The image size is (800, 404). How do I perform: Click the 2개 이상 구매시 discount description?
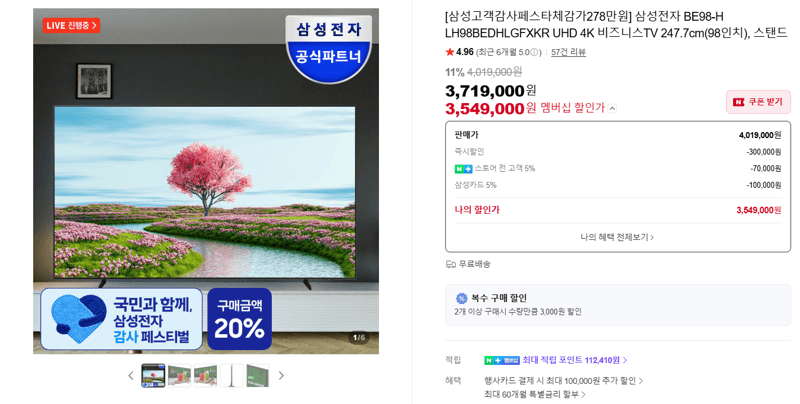(x=518, y=312)
